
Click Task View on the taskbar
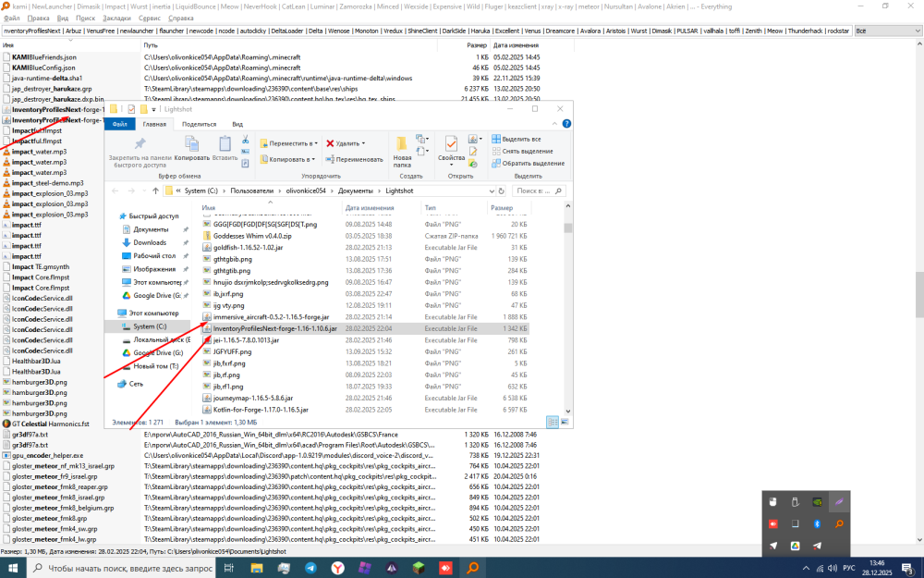pos(229,568)
